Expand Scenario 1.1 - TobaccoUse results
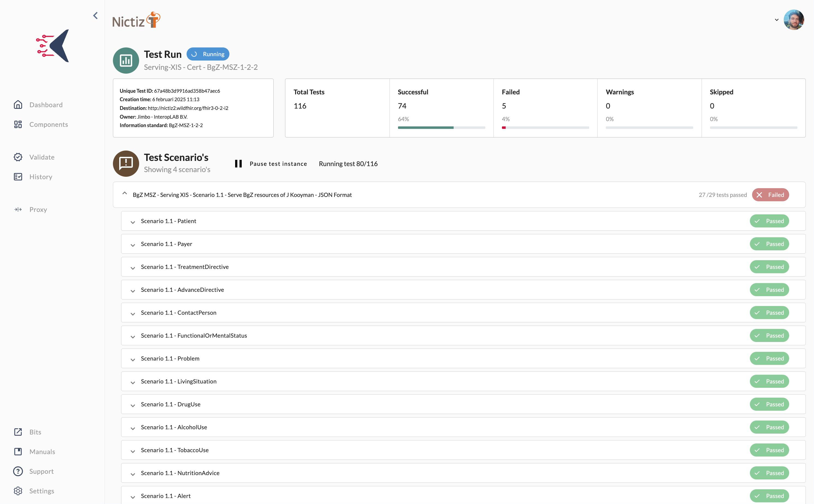Viewport: 814px width, 504px height. click(x=133, y=451)
